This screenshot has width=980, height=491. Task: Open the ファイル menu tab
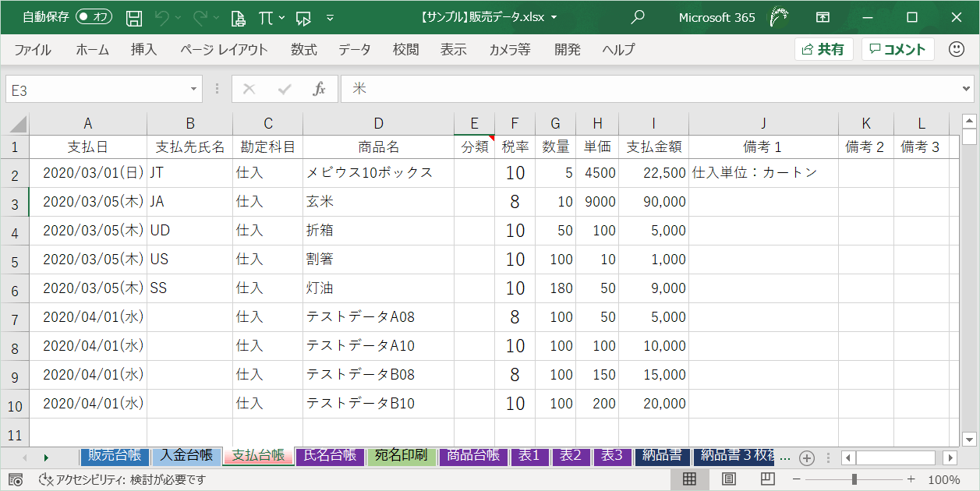point(33,50)
